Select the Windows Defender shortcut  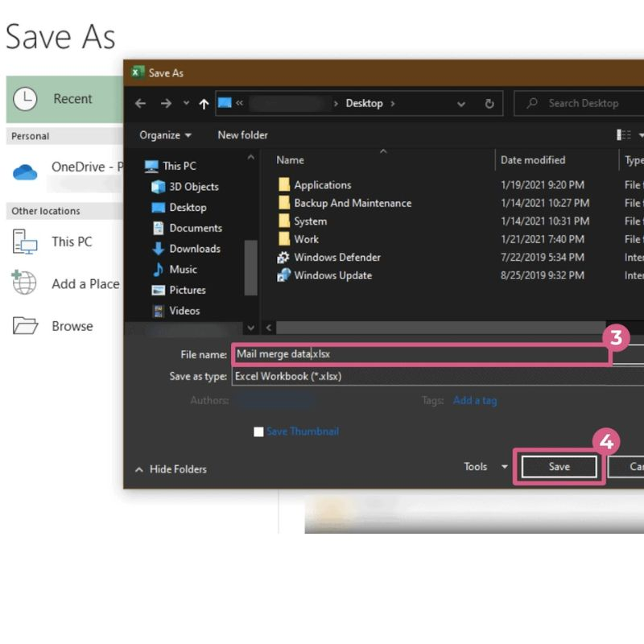pyautogui.click(x=329, y=257)
